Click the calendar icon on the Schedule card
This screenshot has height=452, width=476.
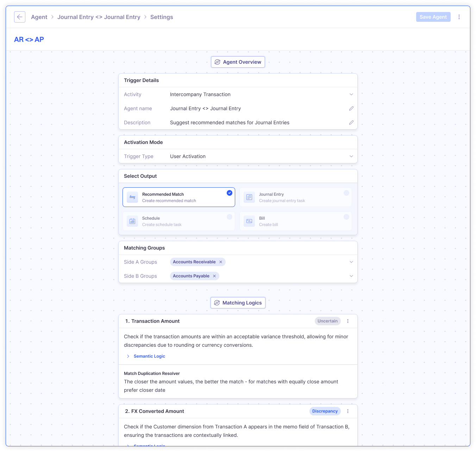click(132, 221)
